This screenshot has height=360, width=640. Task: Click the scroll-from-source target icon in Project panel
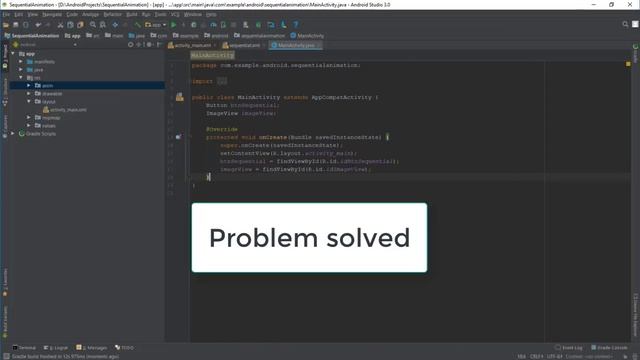pyautogui.click(x=131, y=45)
